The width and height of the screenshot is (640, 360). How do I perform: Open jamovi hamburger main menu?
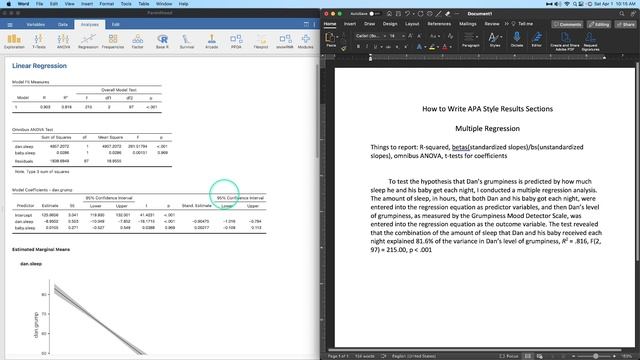(x=10, y=24)
